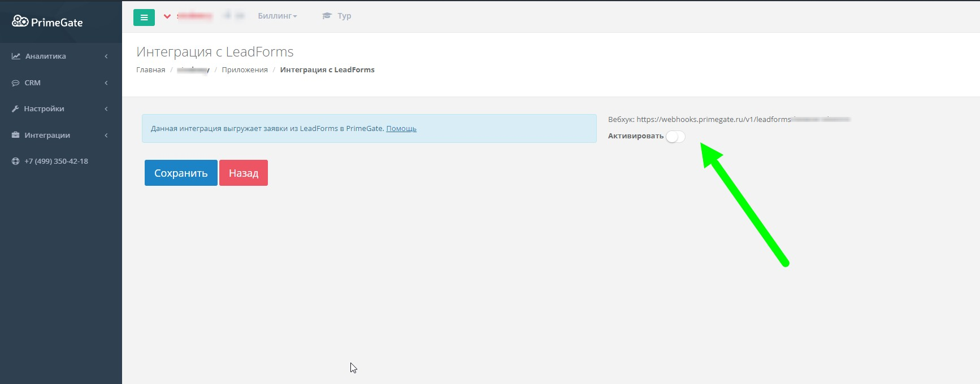Toggle the green hamburger menu button
980x384 pixels.
144,18
